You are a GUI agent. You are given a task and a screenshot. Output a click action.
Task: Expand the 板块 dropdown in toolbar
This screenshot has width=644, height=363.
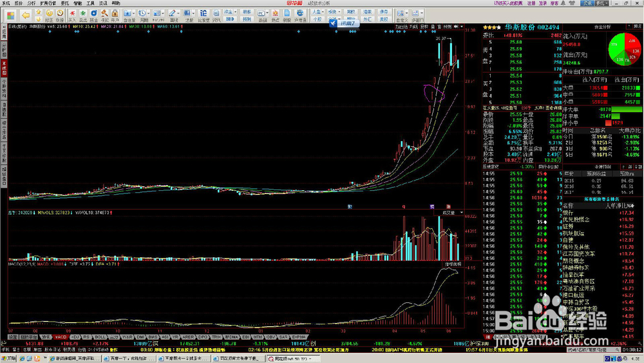click(x=339, y=12)
